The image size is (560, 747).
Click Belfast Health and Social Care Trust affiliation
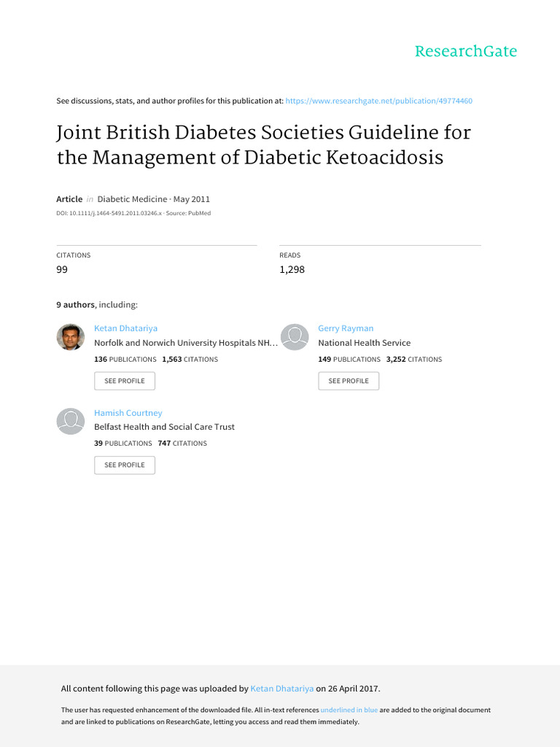(164, 427)
